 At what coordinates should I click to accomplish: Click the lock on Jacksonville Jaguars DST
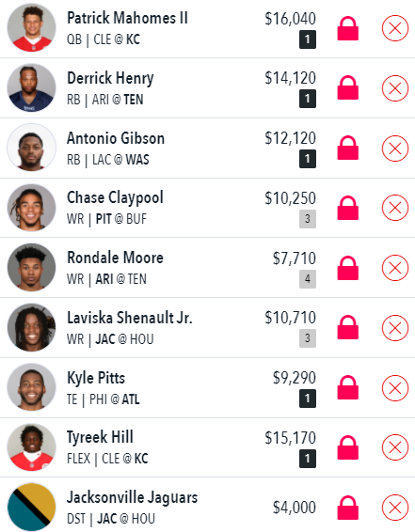[x=348, y=508]
